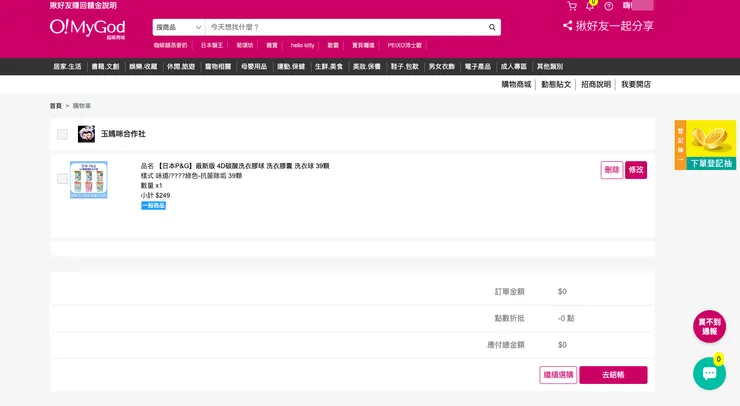Go to 購物商城 tab
Viewport: 740px width, 406px height.
[x=516, y=85]
